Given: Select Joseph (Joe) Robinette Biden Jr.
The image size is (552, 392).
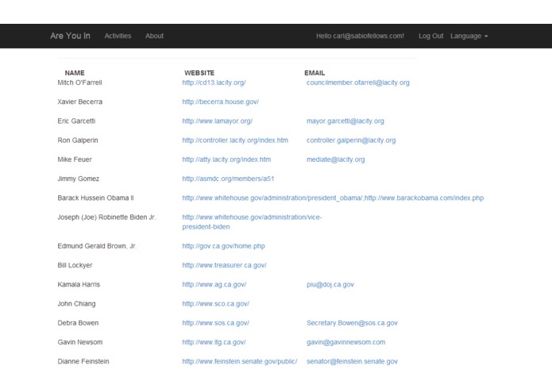Looking at the screenshot, I should 106,217.
